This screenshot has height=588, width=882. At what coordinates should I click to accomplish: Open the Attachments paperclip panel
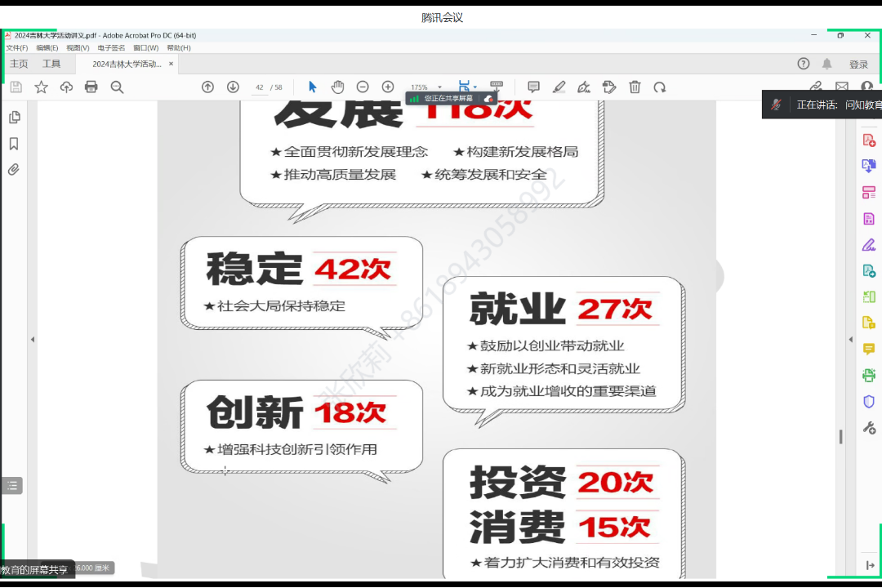[14, 170]
